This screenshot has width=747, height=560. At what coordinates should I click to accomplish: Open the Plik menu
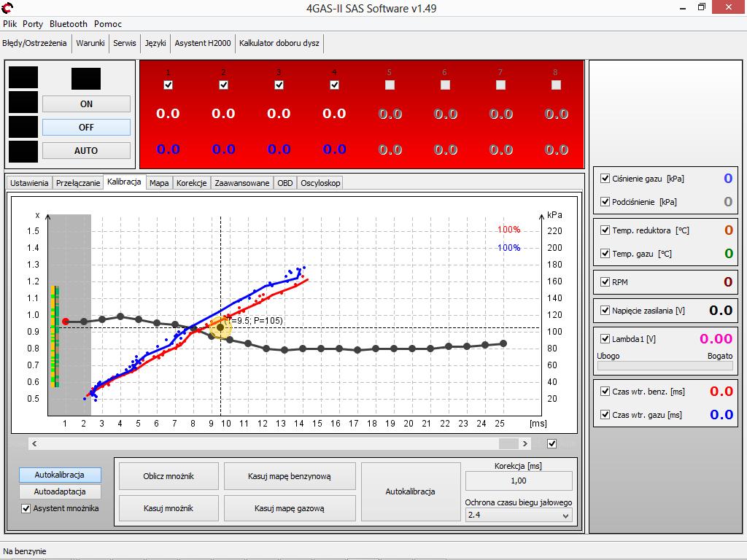pyautogui.click(x=10, y=24)
